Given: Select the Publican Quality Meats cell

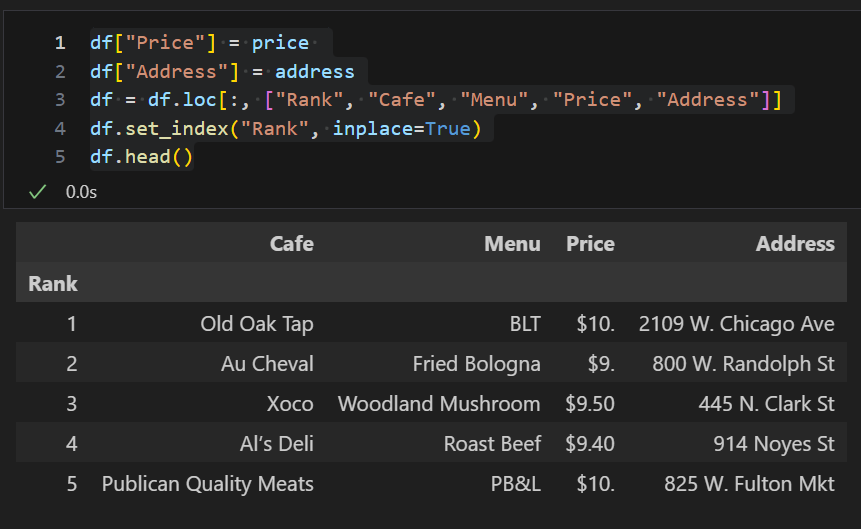Looking at the screenshot, I should [208, 484].
